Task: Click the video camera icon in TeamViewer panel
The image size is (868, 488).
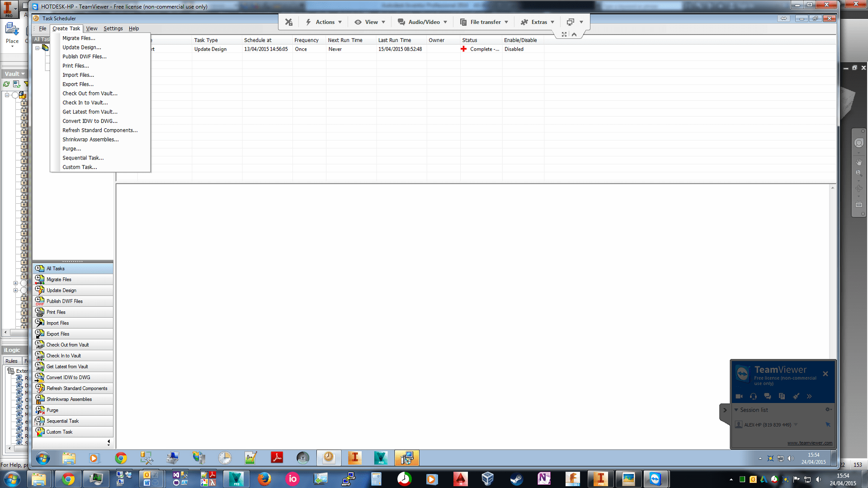Action: click(x=739, y=396)
